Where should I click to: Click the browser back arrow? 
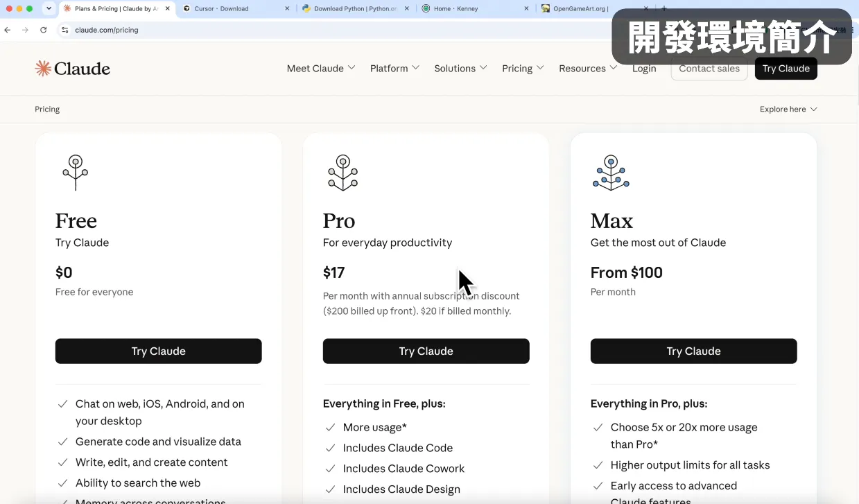[x=8, y=30]
